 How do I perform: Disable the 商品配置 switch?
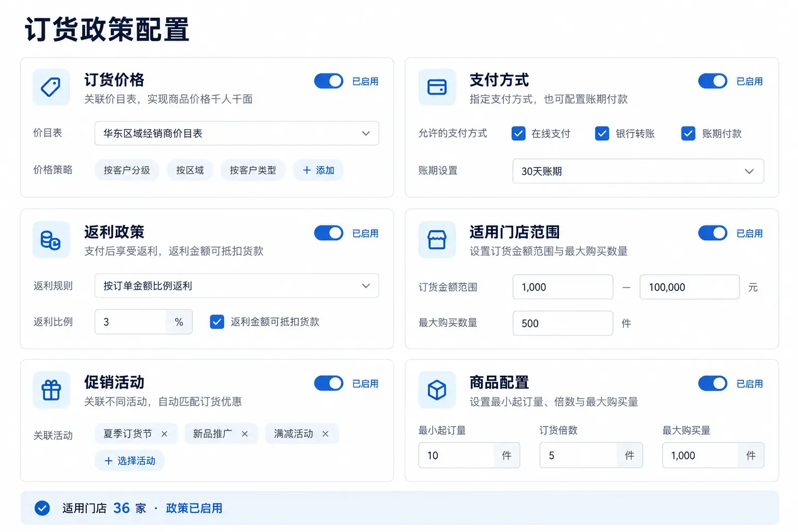click(713, 383)
